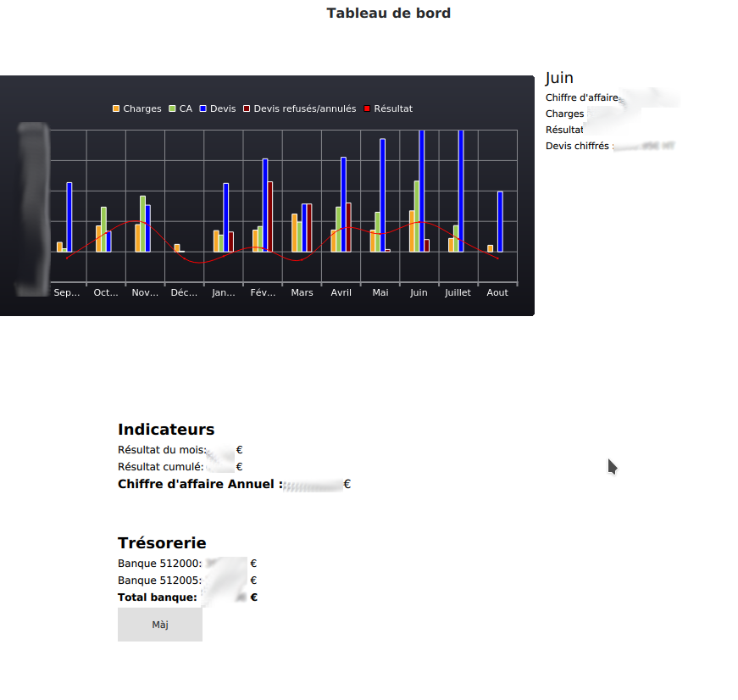Select the Juin label on chart axis

[x=419, y=292]
